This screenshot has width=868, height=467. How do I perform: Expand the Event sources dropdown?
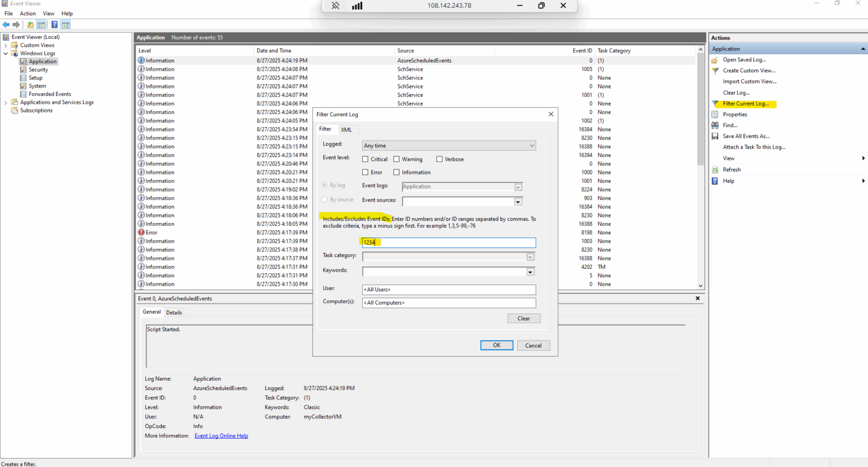point(518,202)
